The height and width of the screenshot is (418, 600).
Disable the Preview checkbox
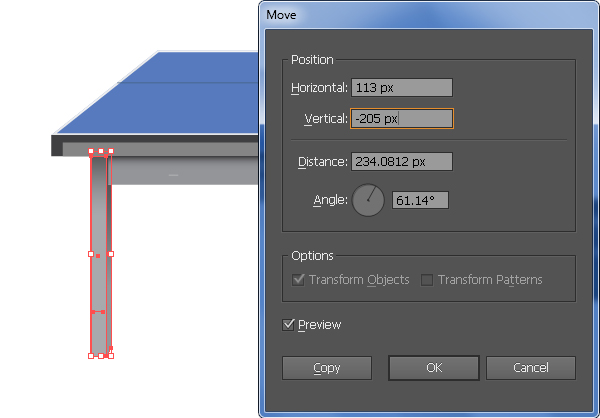tap(288, 325)
